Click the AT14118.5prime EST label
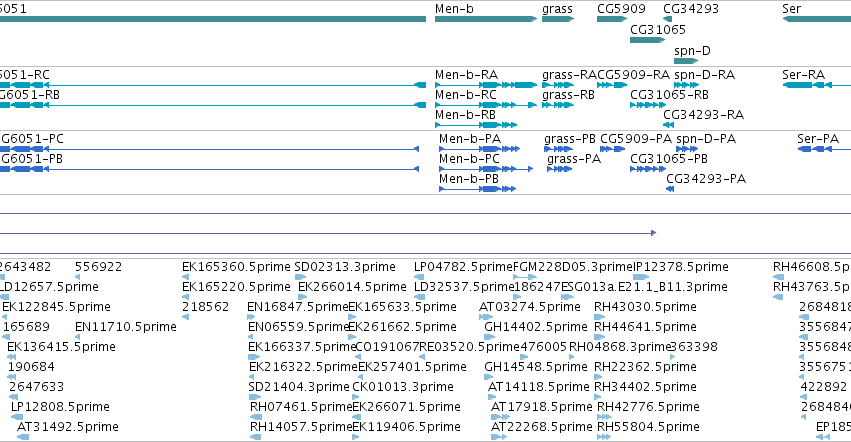The height and width of the screenshot is (442, 851). [x=538, y=387]
